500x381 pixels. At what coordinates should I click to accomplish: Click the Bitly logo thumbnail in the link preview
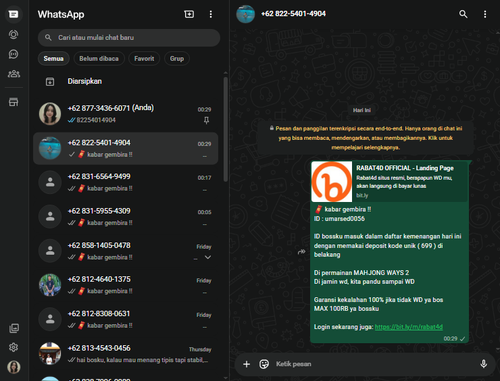click(332, 182)
